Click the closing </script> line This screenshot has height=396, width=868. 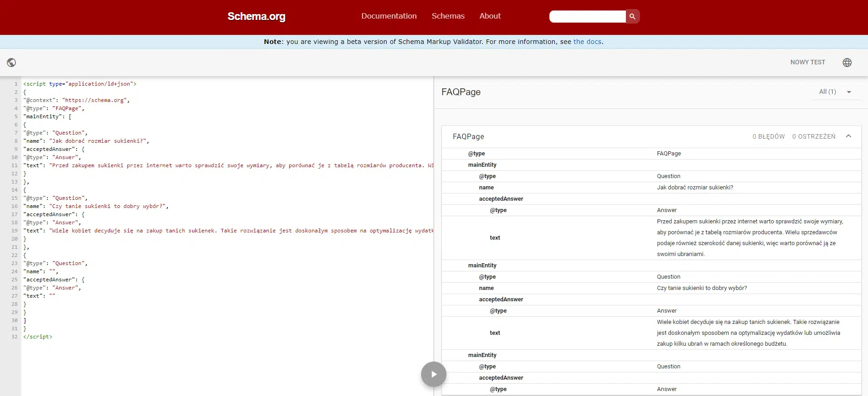(38, 337)
